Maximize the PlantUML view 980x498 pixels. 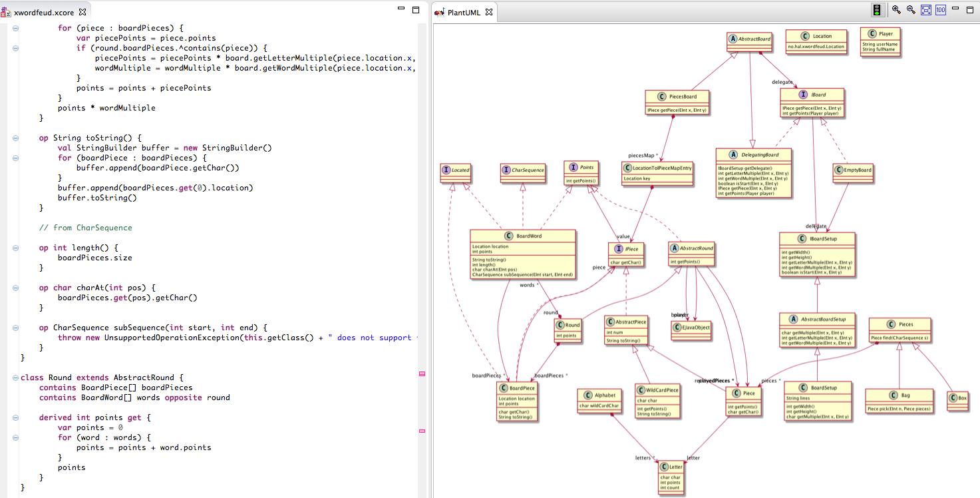pyautogui.click(x=970, y=9)
